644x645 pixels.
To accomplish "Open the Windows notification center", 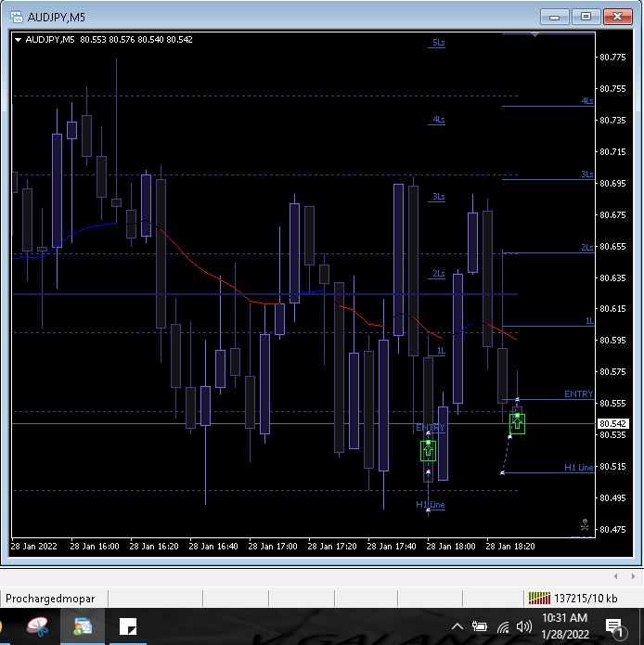I will (x=614, y=627).
